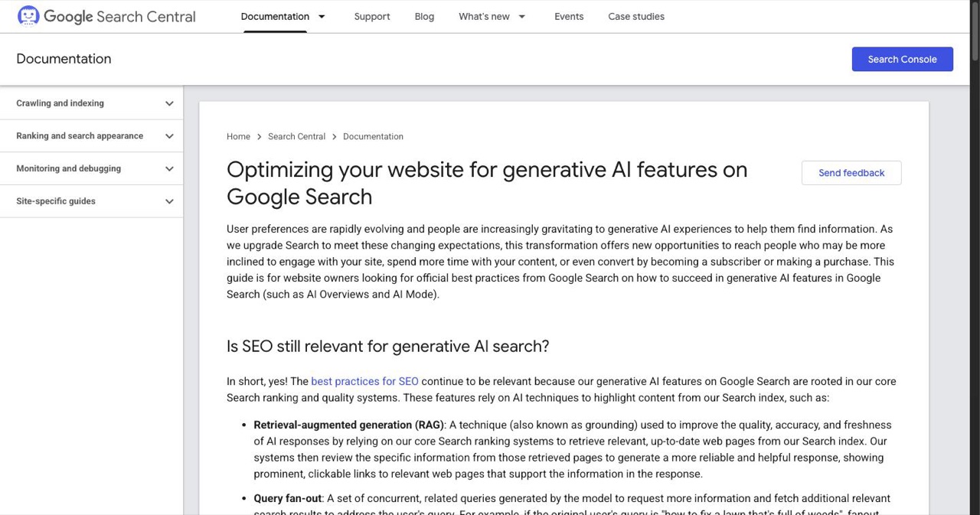Select Events in top navigation
The image size is (980, 515).
(569, 16)
